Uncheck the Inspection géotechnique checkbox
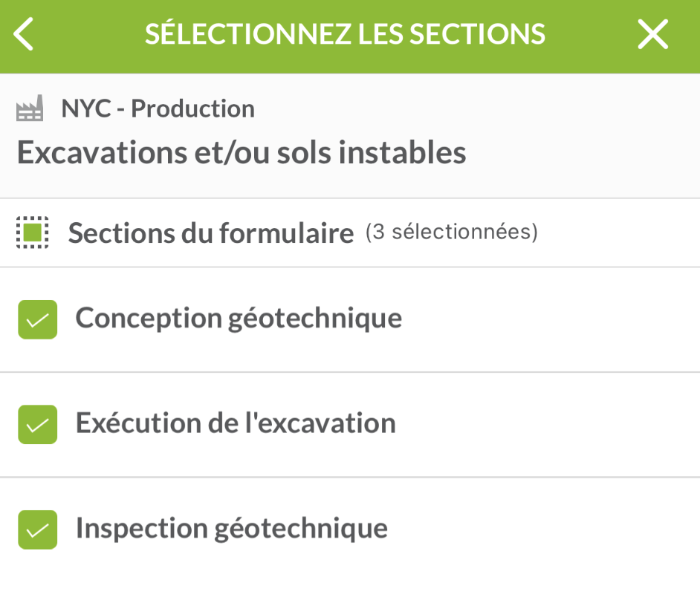Image resolution: width=700 pixels, height=612 pixels. point(38,530)
